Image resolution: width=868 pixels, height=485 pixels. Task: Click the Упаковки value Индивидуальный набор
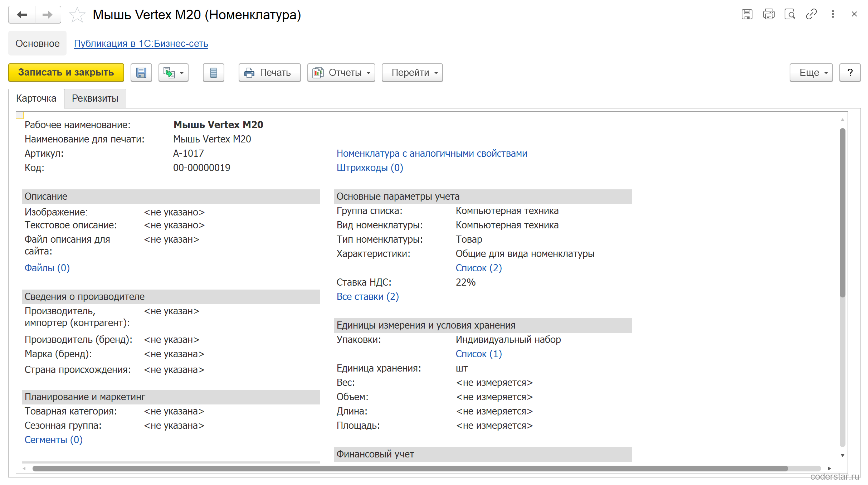coord(508,340)
